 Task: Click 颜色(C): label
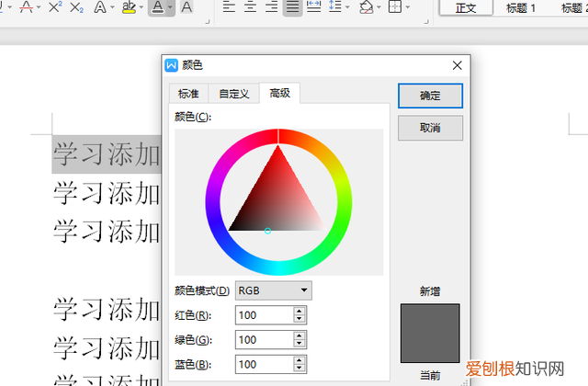coord(193,117)
